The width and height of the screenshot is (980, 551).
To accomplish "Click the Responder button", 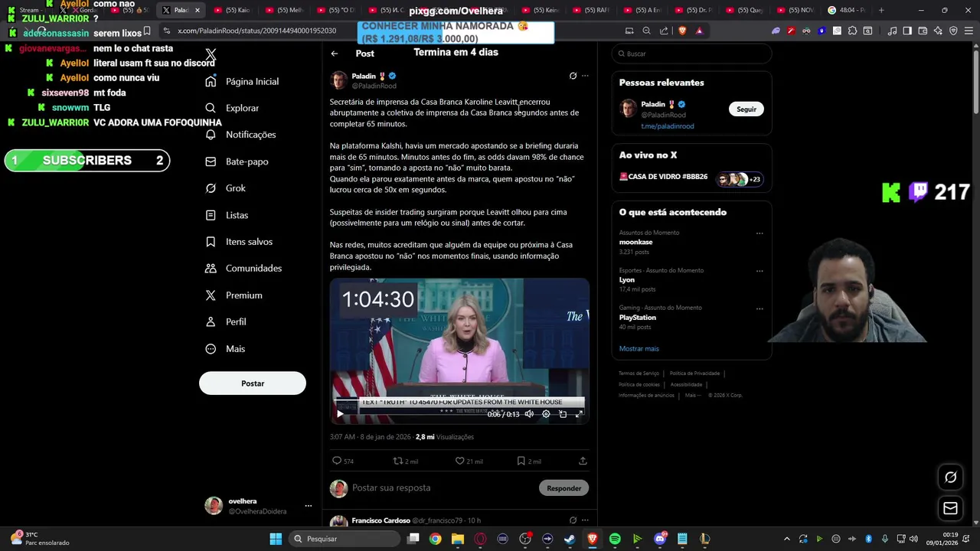I will [x=564, y=488].
